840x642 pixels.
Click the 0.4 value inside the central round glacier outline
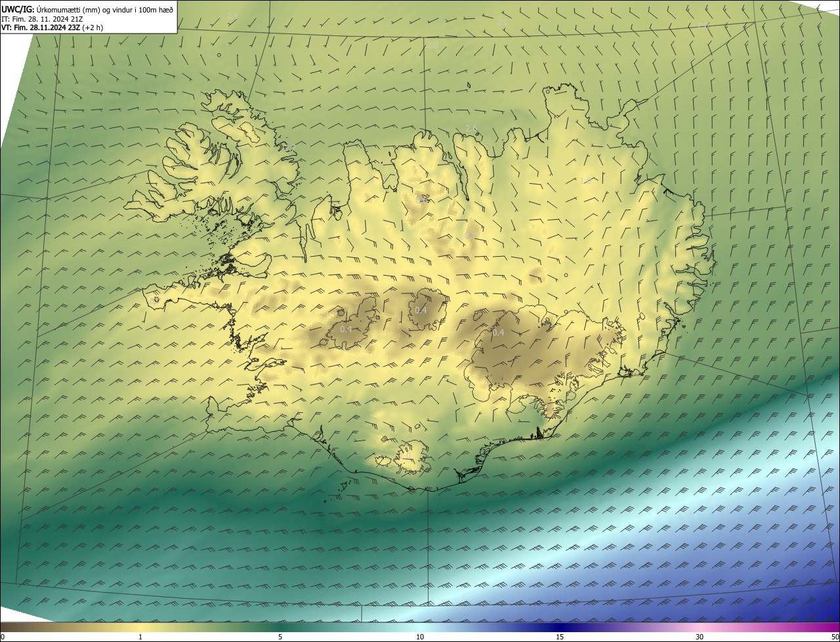coord(421,310)
